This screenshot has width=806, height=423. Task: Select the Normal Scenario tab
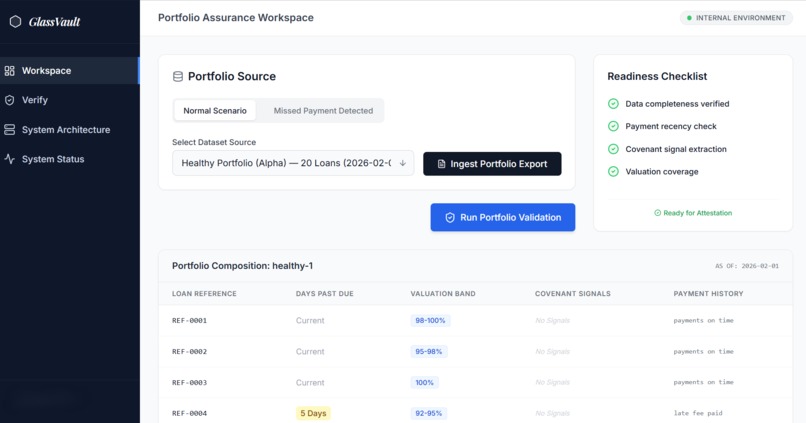coord(215,111)
